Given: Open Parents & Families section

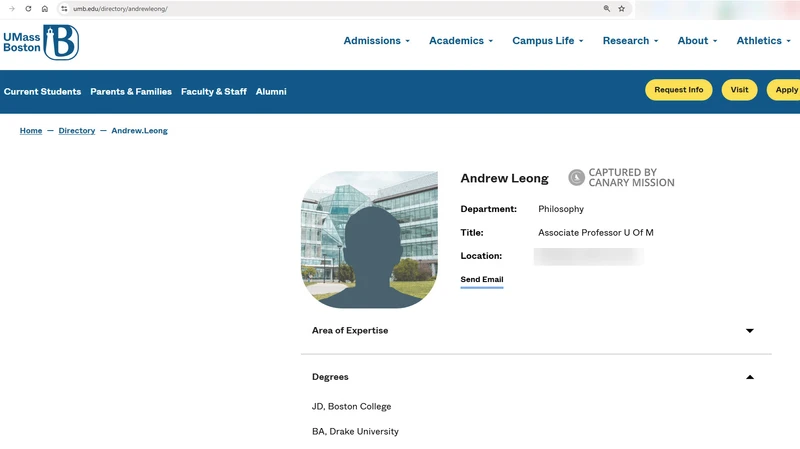Looking at the screenshot, I should pos(131,92).
